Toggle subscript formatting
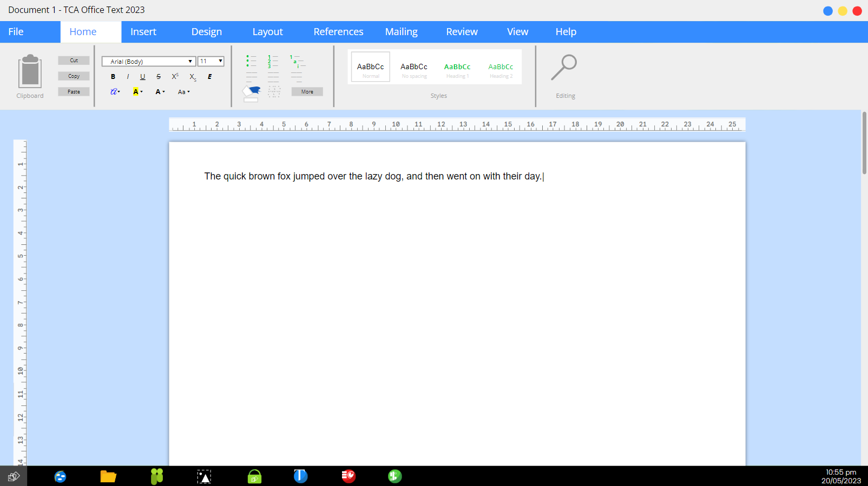The width and height of the screenshot is (868, 486). click(x=193, y=77)
